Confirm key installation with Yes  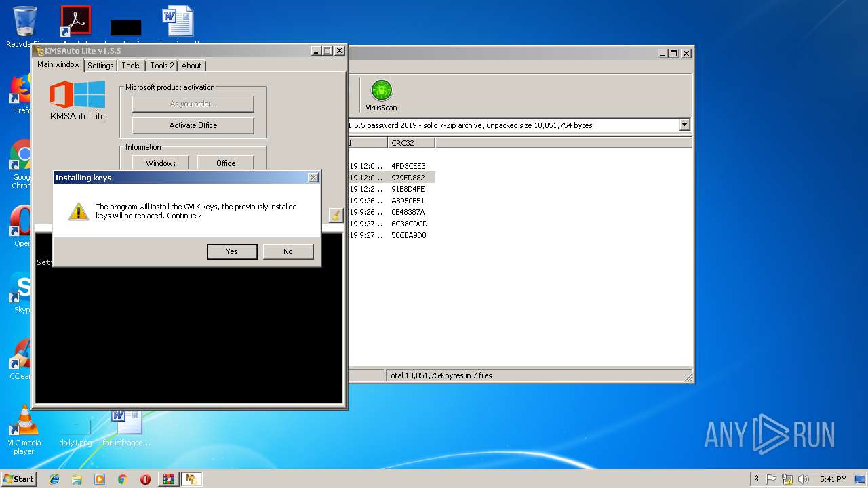tap(232, 251)
